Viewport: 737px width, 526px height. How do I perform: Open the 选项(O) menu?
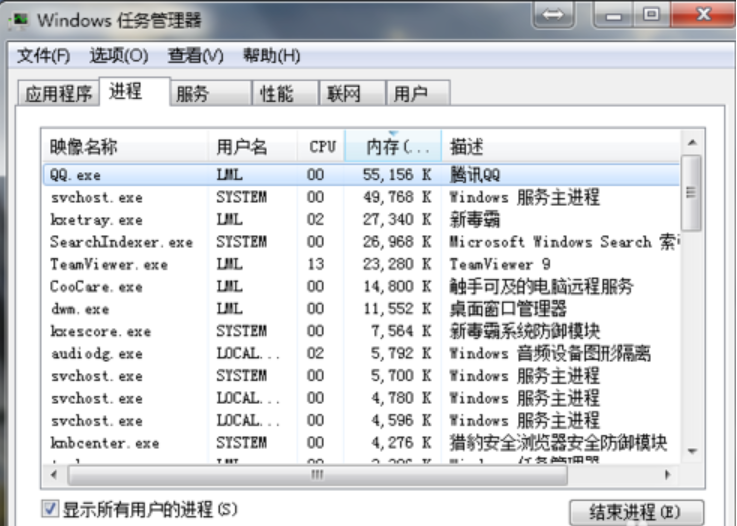click(x=118, y=55)
